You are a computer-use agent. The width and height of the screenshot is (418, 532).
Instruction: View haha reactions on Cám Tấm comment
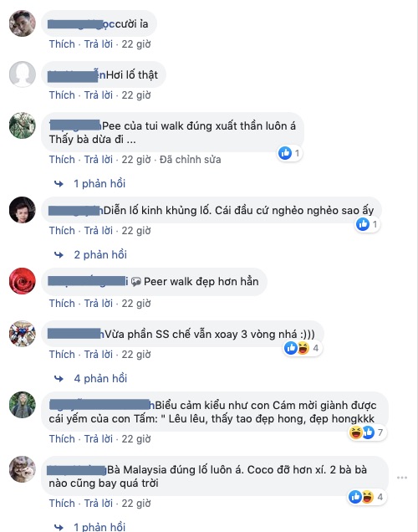pyautogui.click(x=355, y=432)
